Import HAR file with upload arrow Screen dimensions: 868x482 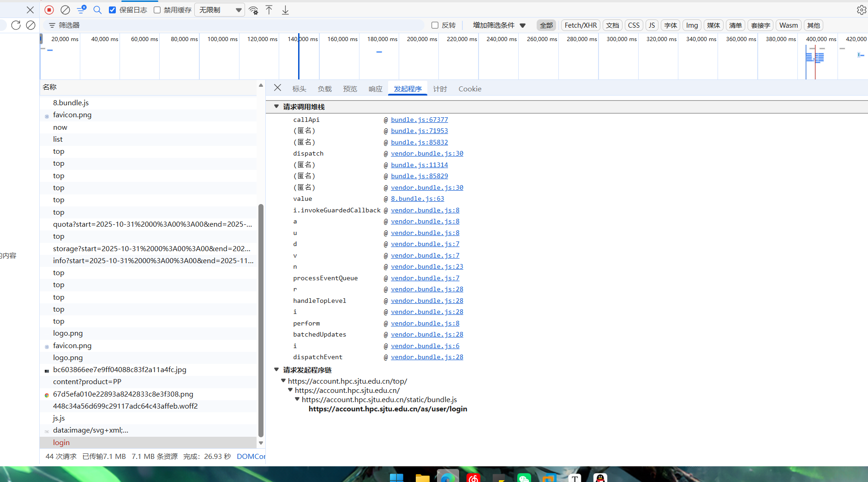[x=269, y=10]
